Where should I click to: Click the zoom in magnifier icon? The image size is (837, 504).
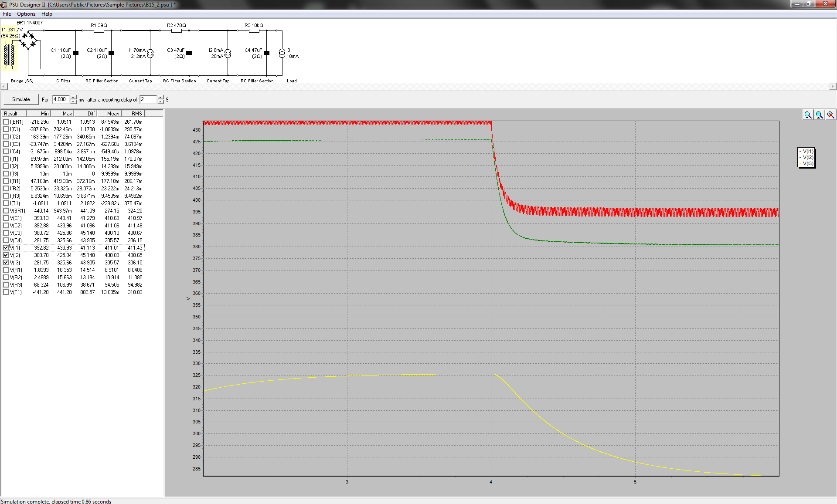[808, 115]
